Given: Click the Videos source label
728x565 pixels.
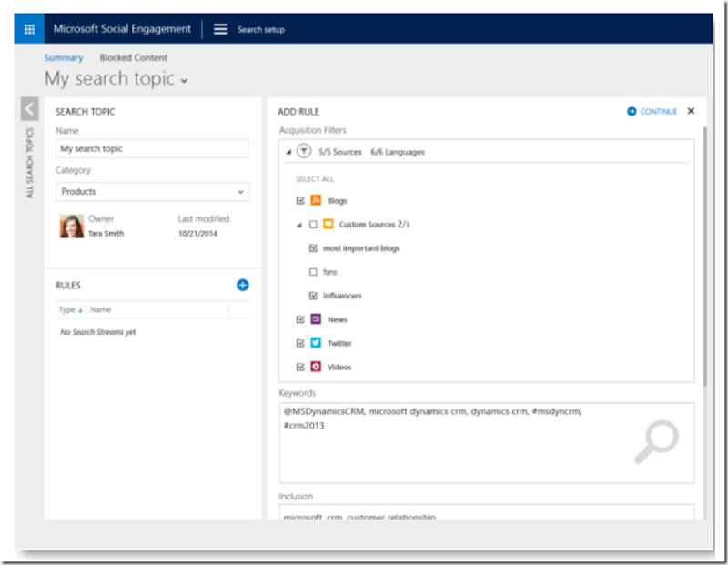Looking at the screenshot, I should coord(339,367).
